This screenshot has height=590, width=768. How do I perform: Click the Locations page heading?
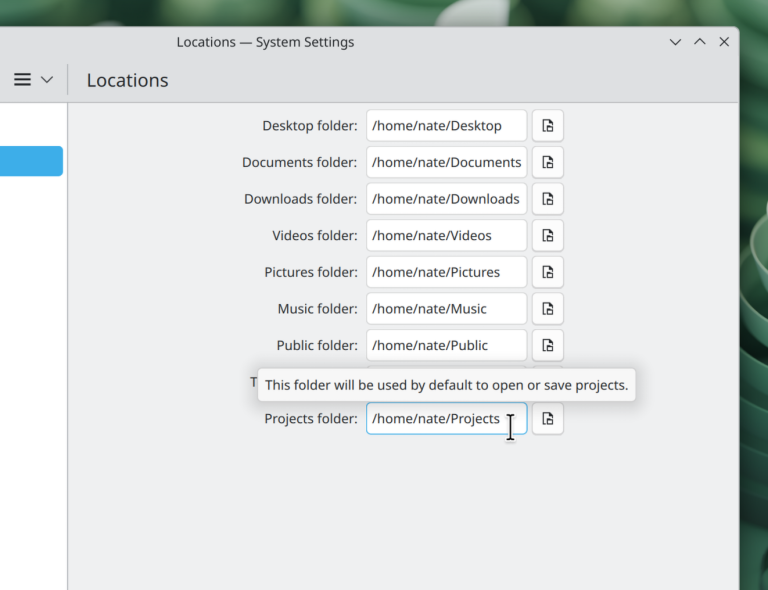[127, 80]
